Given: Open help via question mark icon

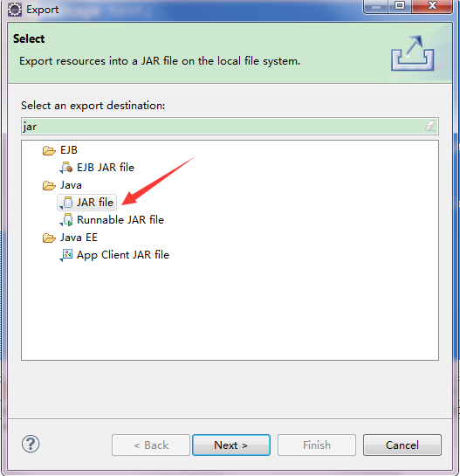Looking at the screenshot, I should click(x=31, y=444).
